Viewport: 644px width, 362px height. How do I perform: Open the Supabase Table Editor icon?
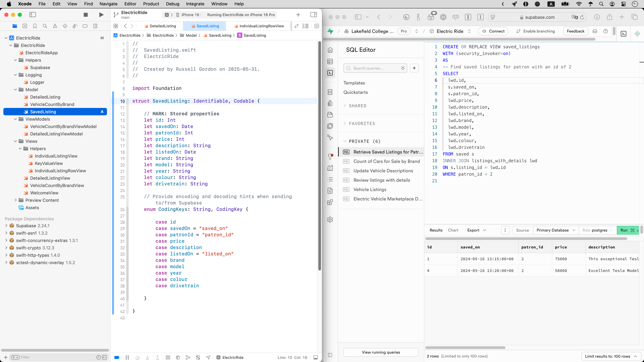(330, 62)
